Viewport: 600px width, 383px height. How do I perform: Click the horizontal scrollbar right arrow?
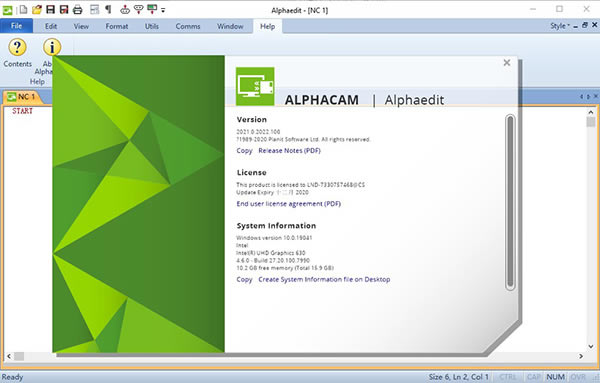pos(581,356)
